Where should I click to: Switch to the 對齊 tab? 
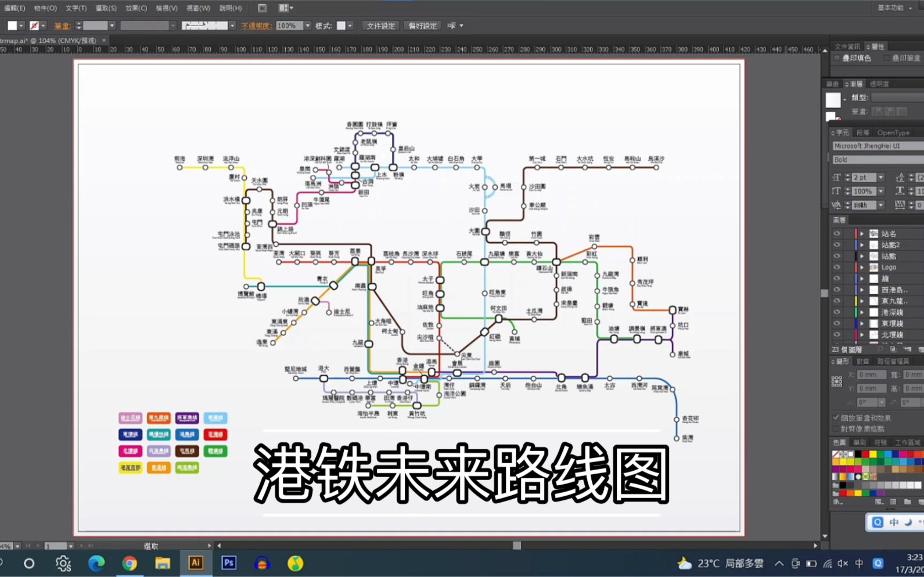(x=862, y=361)
